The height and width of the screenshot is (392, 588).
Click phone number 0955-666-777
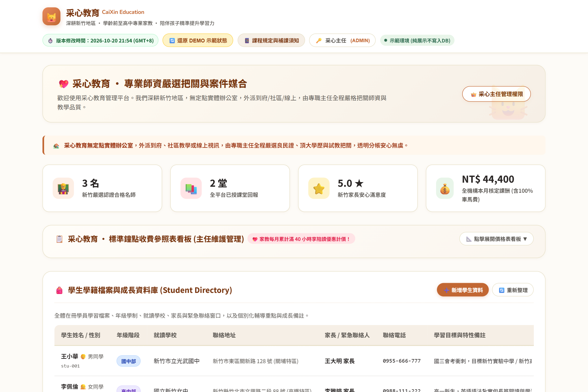click(402, 361)
